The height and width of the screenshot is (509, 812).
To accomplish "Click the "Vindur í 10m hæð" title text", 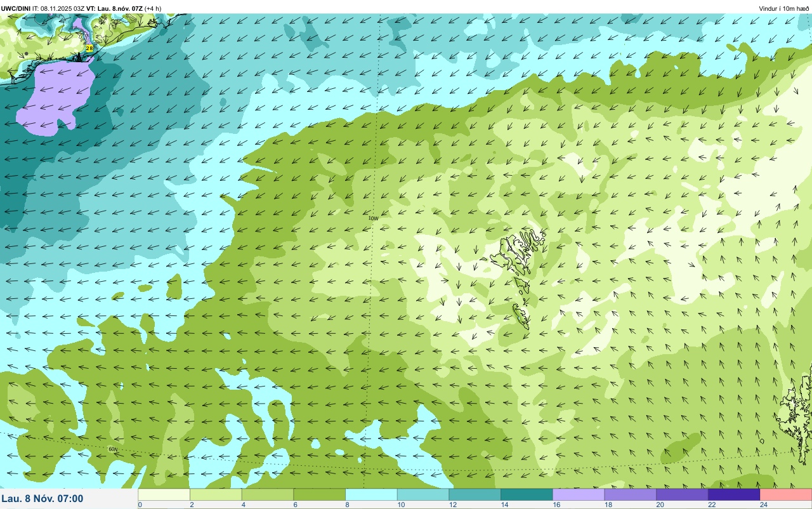I will (784, 8).
